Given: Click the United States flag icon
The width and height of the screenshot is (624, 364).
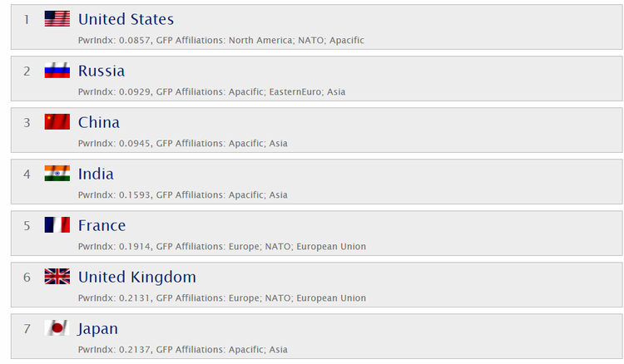Looking at the screenshot, I should click(x=57, y=19).
